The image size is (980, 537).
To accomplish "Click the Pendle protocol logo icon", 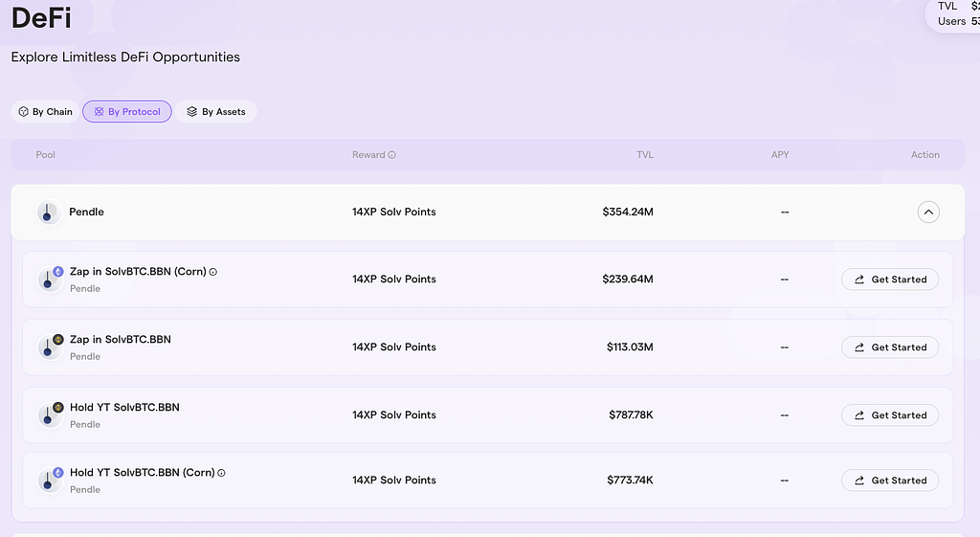I will [49, 213].
